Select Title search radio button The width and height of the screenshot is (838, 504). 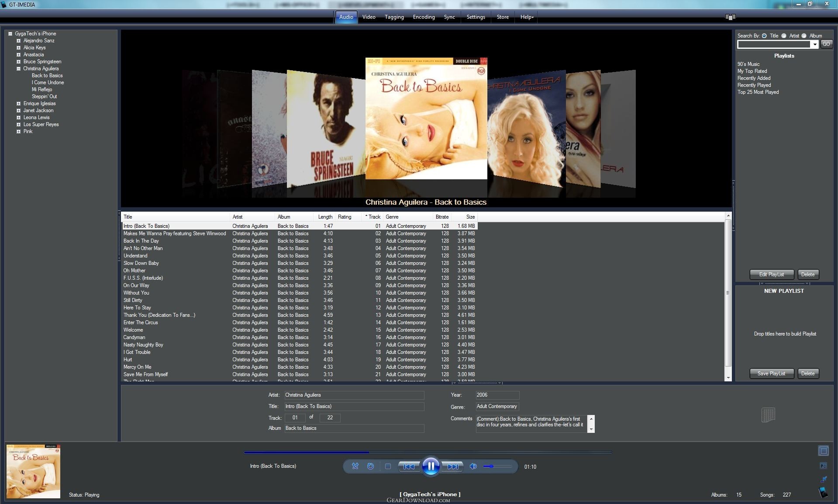pos(764,36)
